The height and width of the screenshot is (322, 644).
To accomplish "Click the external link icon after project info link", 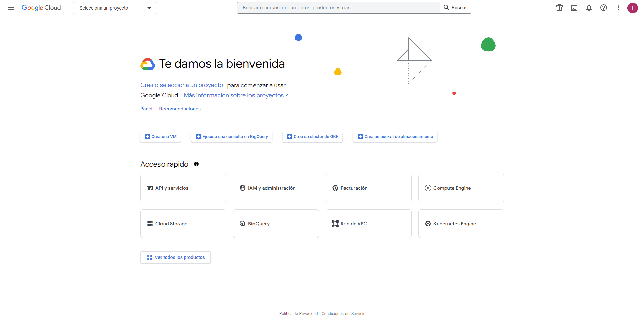I will coord(287,95).
